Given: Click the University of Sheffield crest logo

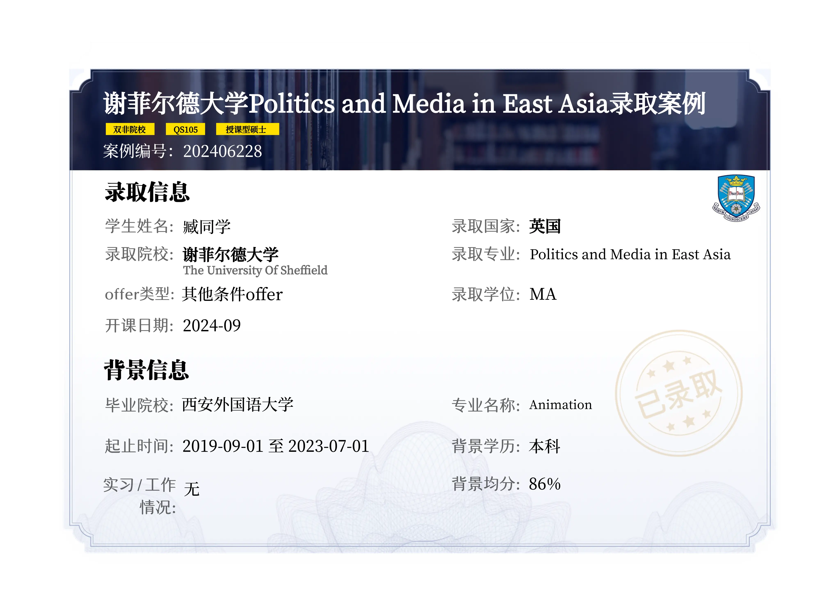Looking at the screenshot, I should (736, 198).
